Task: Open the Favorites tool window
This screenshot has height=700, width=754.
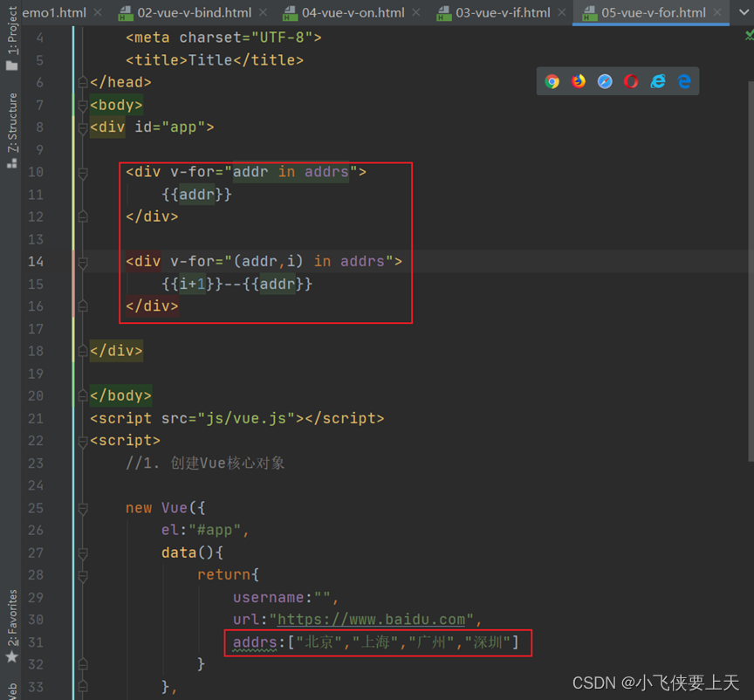Action: [x=12, y=626]
